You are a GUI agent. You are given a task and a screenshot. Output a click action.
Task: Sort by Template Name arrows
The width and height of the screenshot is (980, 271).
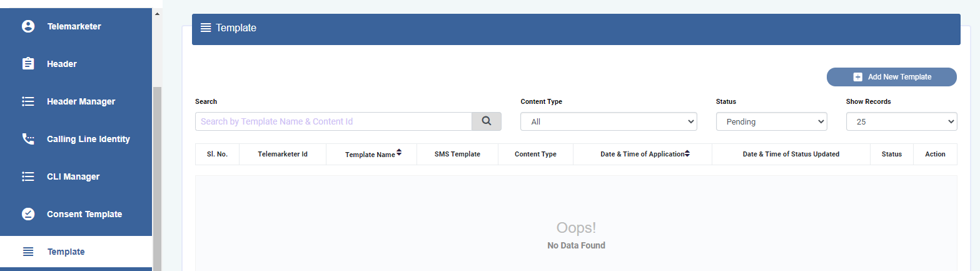(399, 153)
